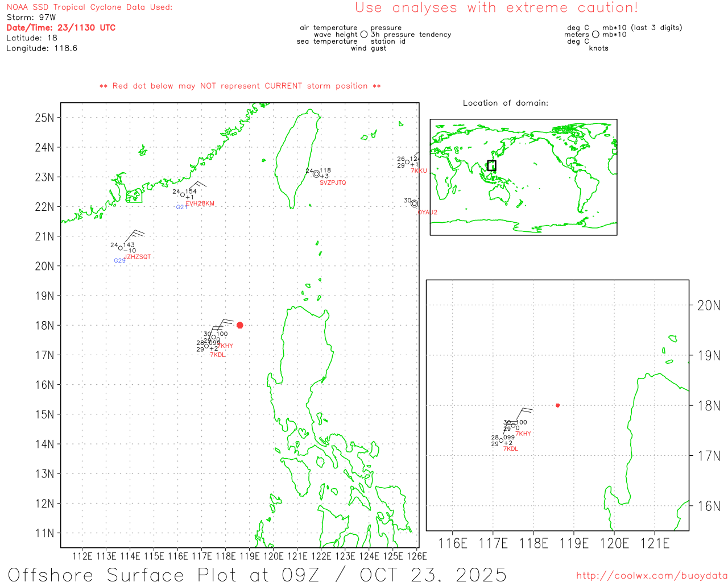
Task: Click the 7KHY label in the inset map
Action: click(523, 434)
